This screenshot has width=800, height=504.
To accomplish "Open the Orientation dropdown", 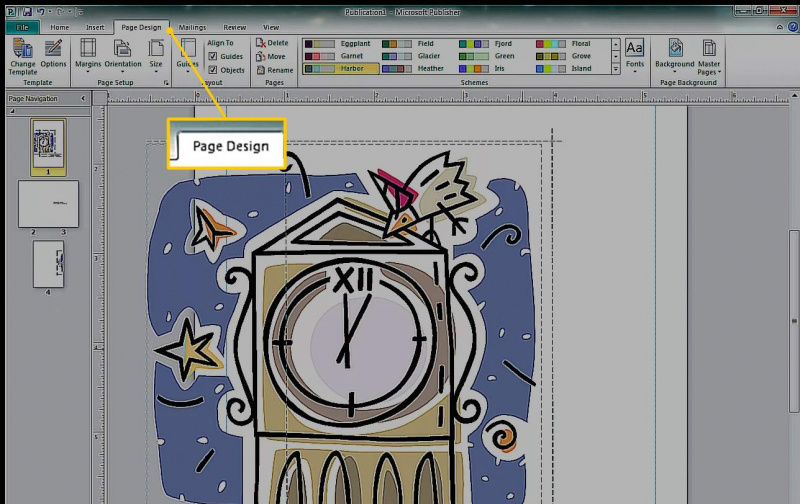I will [123, 55].
